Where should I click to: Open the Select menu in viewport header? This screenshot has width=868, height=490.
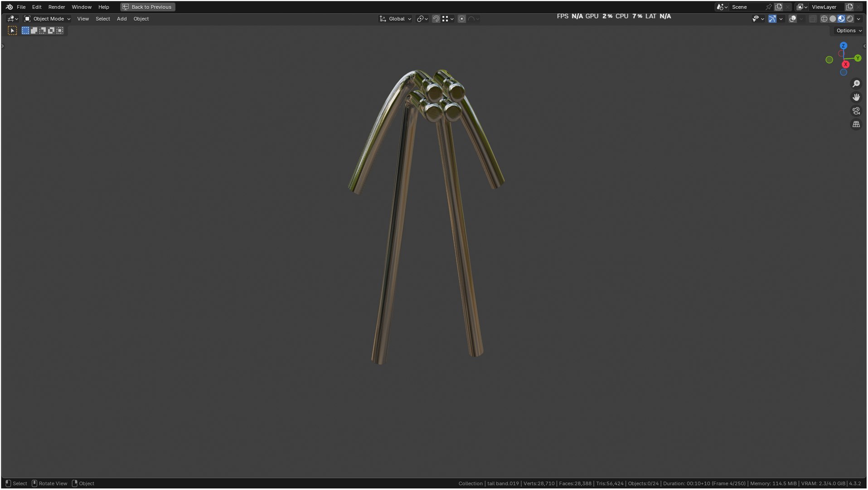(x=103, y=19)
